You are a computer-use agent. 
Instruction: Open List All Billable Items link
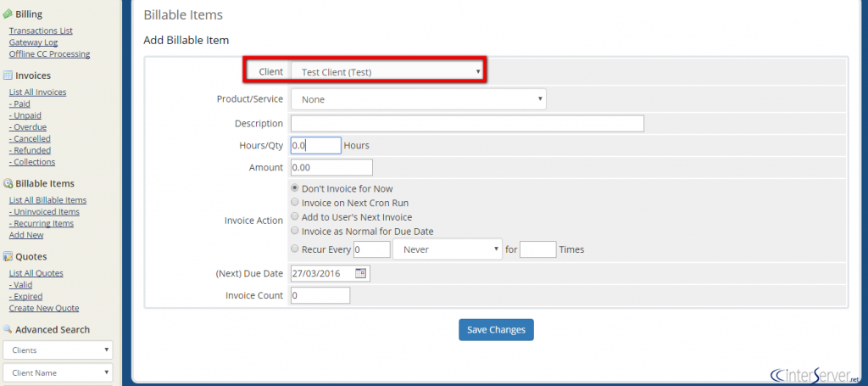point(47,200)
